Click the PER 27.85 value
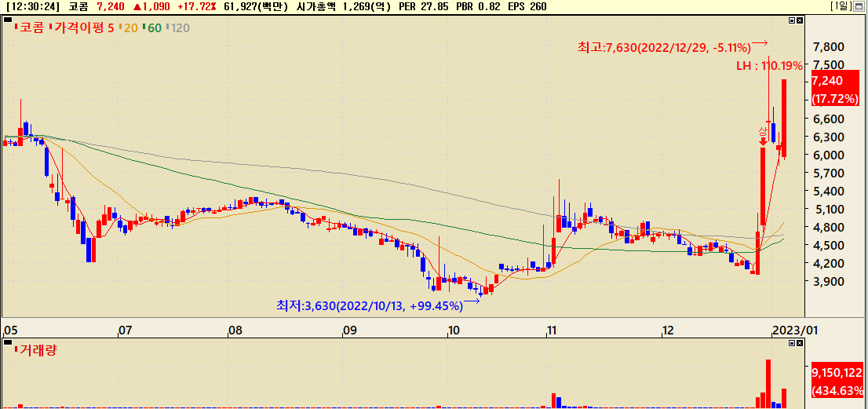 [425, 6]
